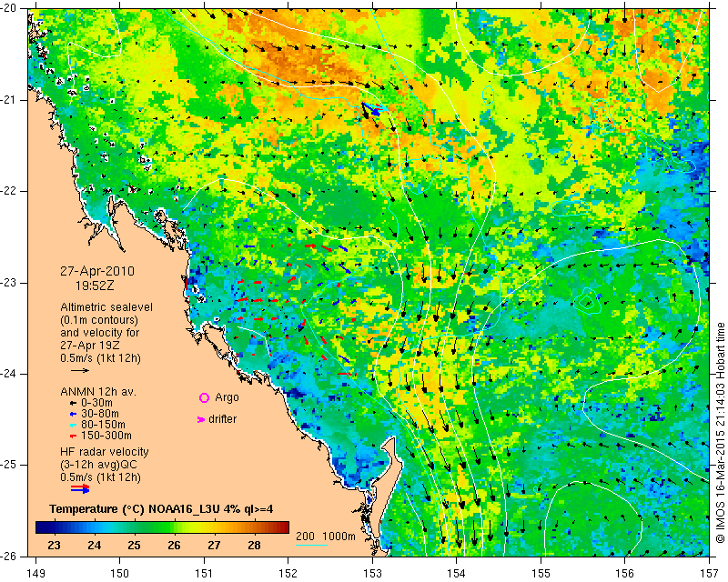Click the '(0.1m contours)' text

point(99,320)
